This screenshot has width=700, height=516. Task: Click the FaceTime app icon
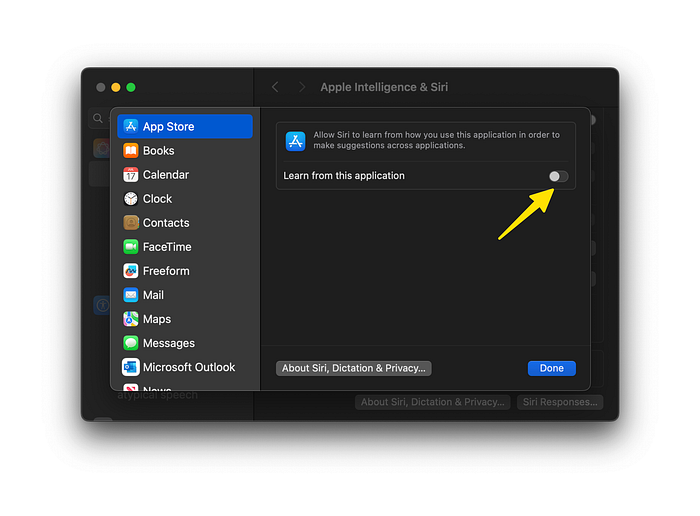(131, 247)
